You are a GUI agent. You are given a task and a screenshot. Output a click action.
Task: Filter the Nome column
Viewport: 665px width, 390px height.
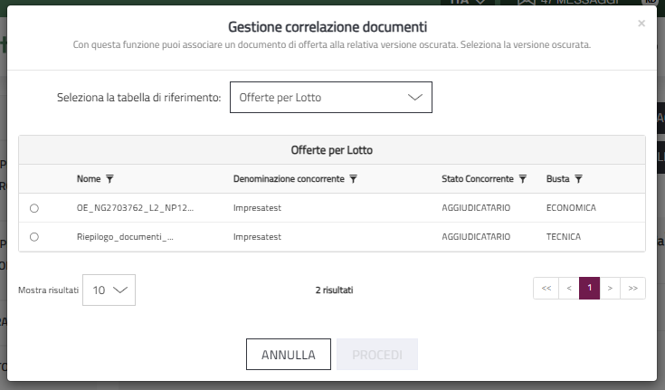coord(109,179)
